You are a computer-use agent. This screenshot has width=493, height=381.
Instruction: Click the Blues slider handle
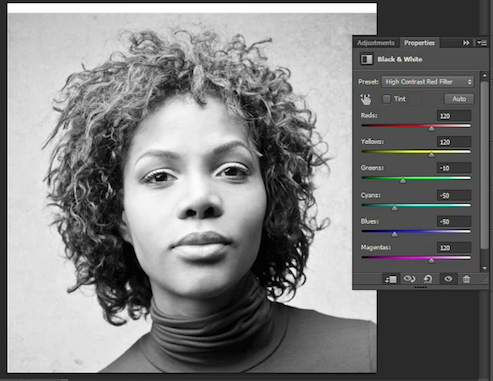[394, 234]
